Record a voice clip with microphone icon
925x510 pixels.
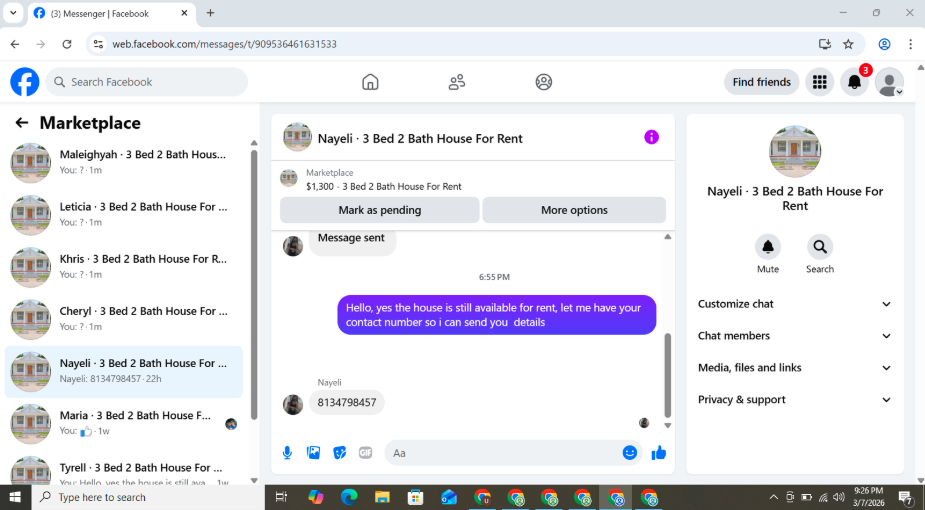click(287, 453)
